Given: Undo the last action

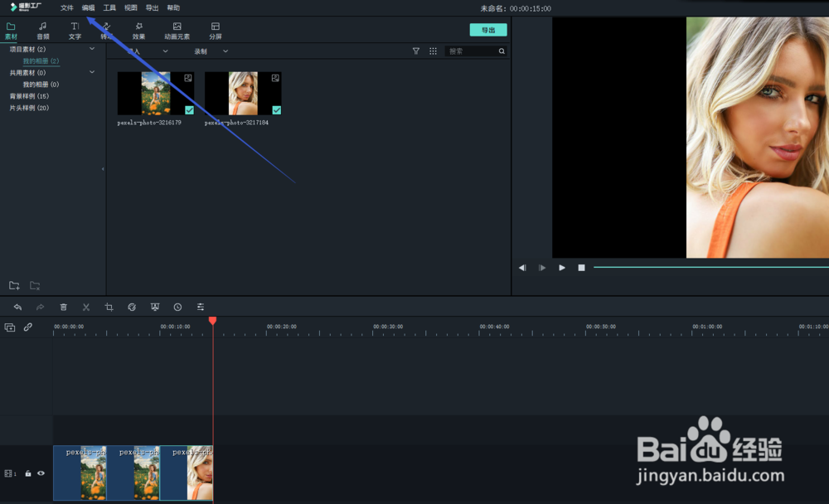Looking at the screenshot, I should click(x=17, y=307).
